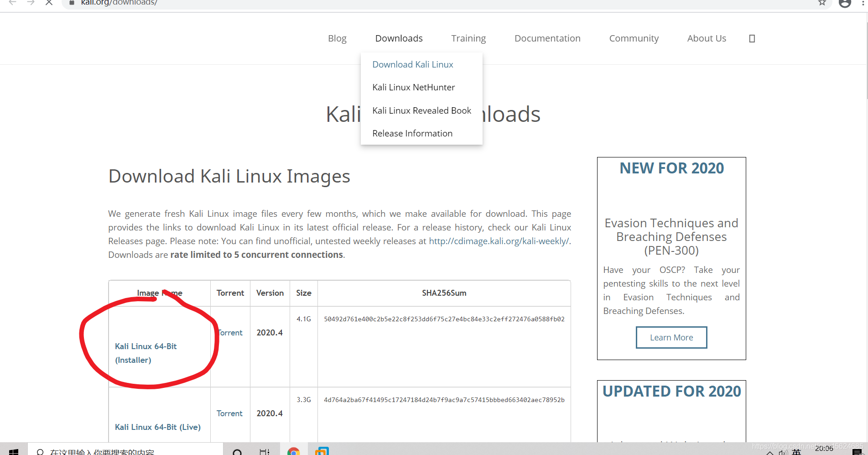Click the browser back navigation arrow

[12, 3]
